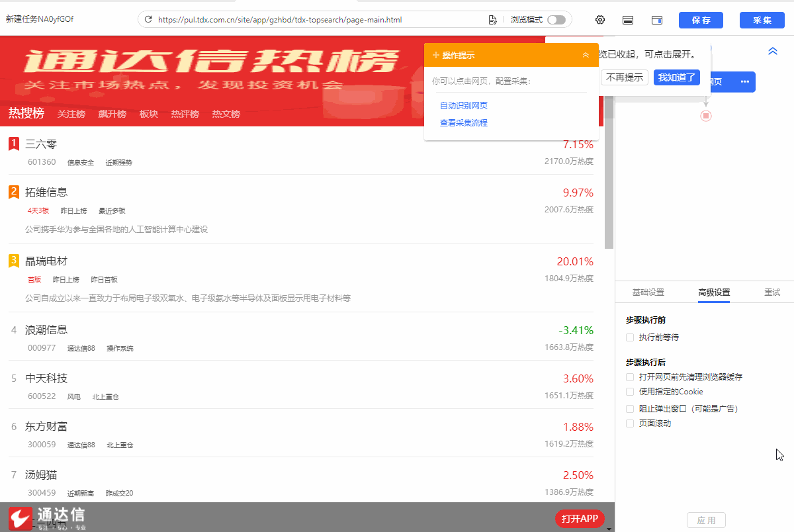This screenshot has height=532, width=794.
Task: Click the 4天3板 tag under 拓维信息
Action: tap(38, 210)
